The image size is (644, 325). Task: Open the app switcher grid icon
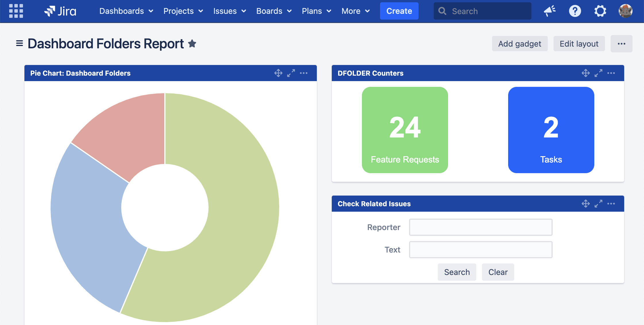16,11
